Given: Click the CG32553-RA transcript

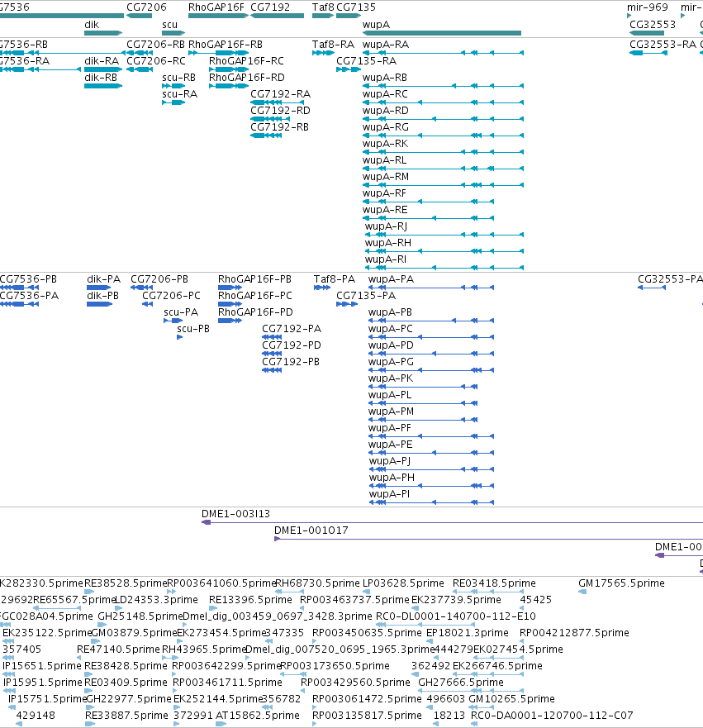Looking at the screenshot, I should [x=648, y=53].
